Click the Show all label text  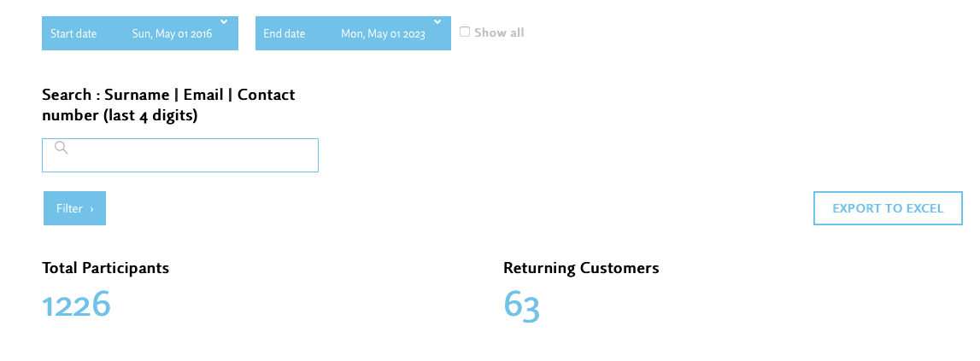click(x=499, y=32)
